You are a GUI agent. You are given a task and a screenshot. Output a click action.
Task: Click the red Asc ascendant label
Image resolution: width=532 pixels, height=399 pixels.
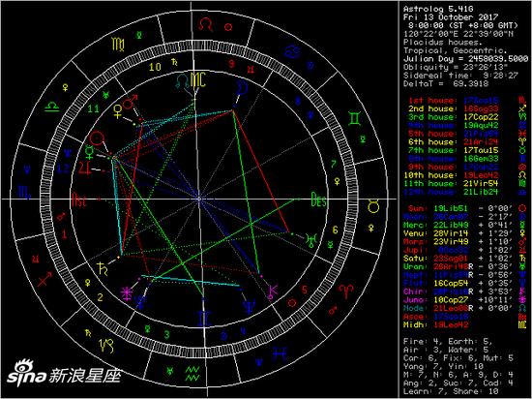tap(78, 199)
